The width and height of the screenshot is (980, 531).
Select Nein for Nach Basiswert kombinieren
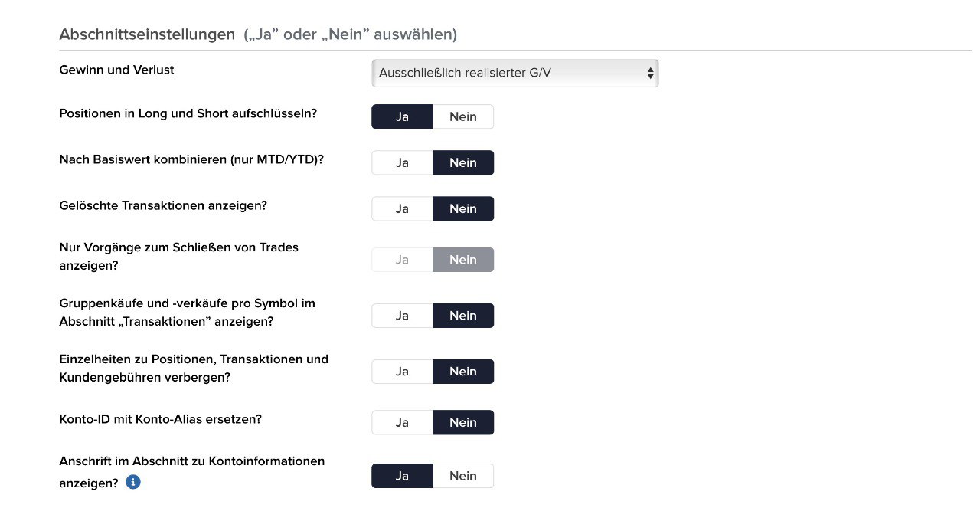pos(463,162)
